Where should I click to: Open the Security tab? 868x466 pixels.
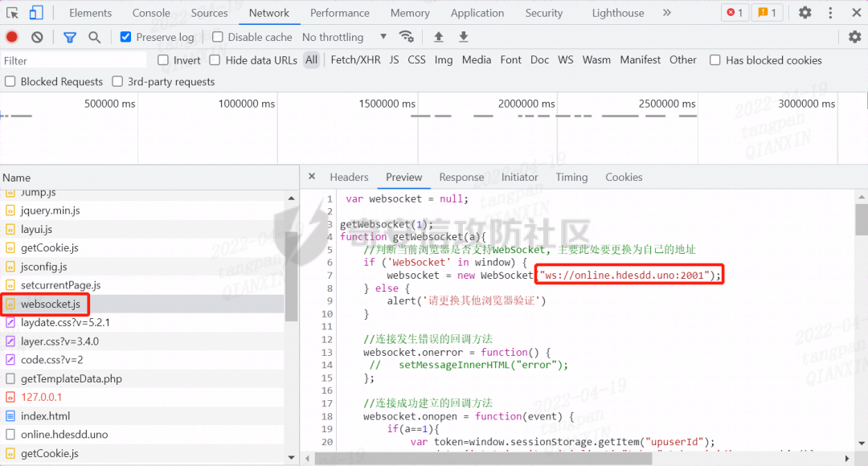[x=543, y=13]
